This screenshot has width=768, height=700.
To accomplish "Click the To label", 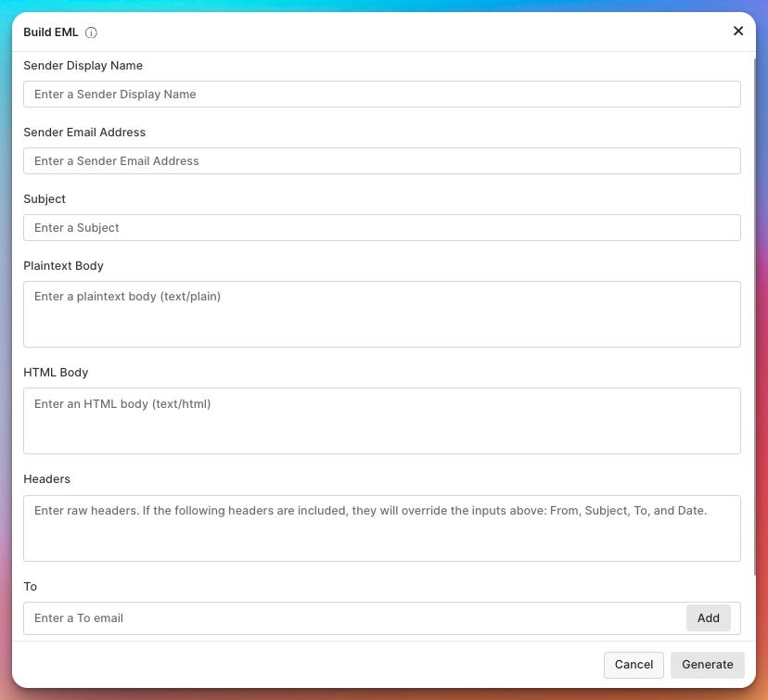I will point(31,587).
